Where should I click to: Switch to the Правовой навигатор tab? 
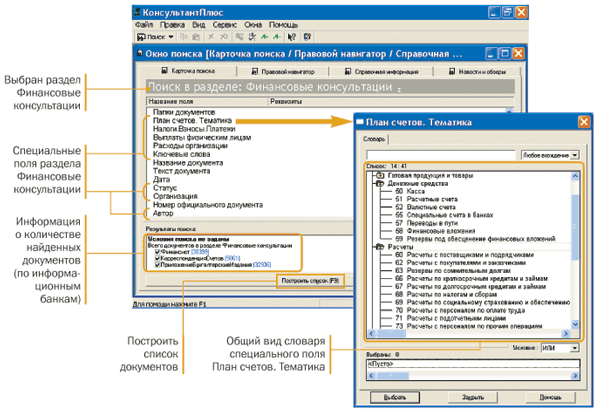[283, 72]
